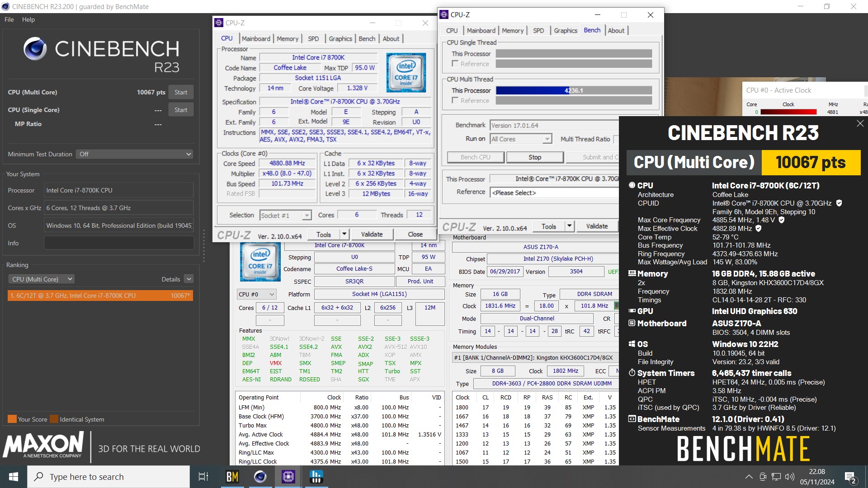Image resolution: width=868 pixels, height=488 pixels.
Task: Open Run on All Cores dropdown
Action: (x=521, y=139)
